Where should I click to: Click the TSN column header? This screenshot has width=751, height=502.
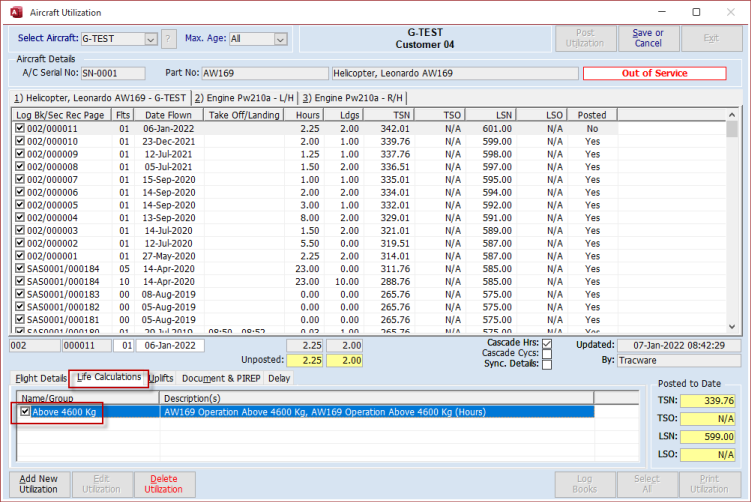[x=389, y=115]
